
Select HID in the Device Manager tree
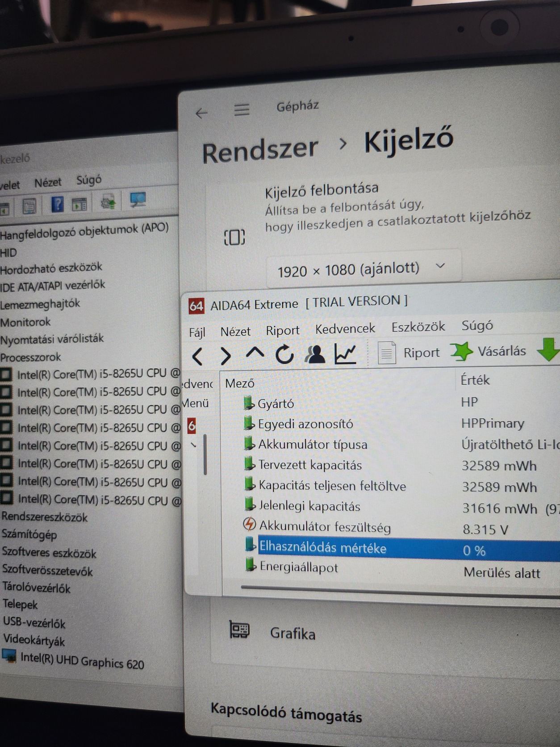[x=8, y=253]
